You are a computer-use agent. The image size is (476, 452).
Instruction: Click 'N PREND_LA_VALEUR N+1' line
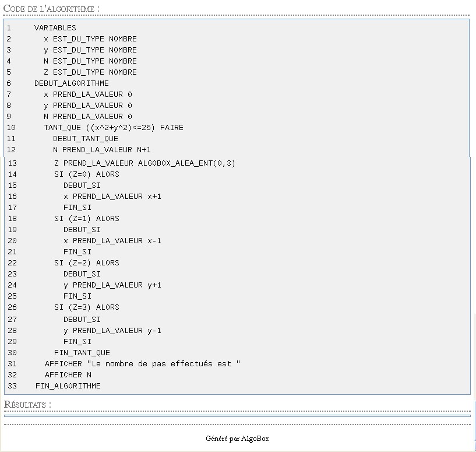tap(102, 150)
